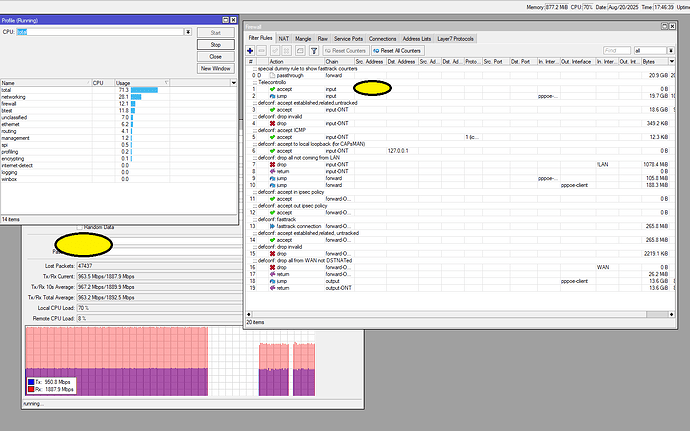Image resolution: width=690 pixels, height=431 pixels.
Task: Open the CPU selection dropdown
Action: pyautogui.click(x=187, y=33)
